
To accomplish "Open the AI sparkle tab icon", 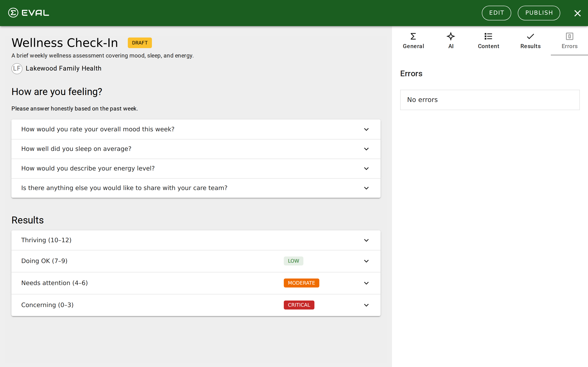I will pos(451,36).
